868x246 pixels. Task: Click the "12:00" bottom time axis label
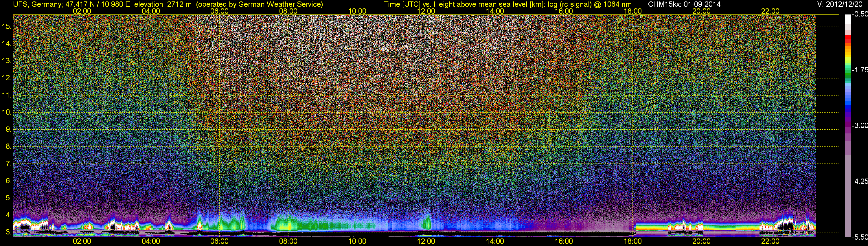click(x=426, y=241)
